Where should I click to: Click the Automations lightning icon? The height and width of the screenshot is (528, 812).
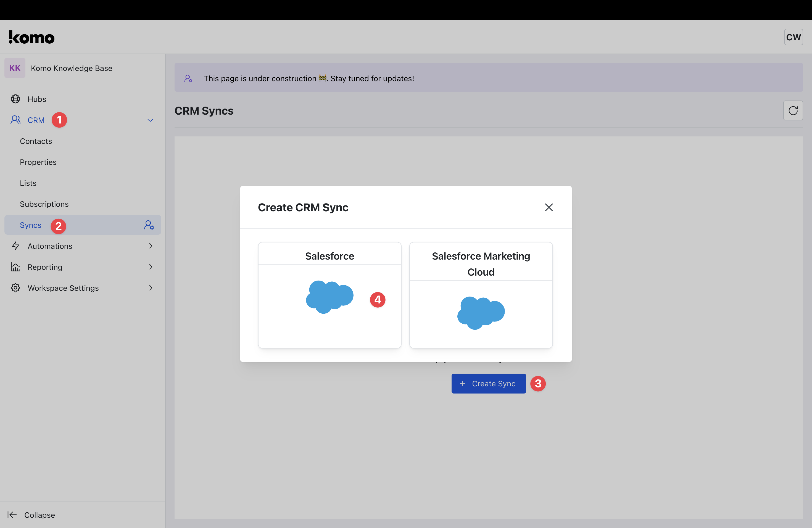15,246
